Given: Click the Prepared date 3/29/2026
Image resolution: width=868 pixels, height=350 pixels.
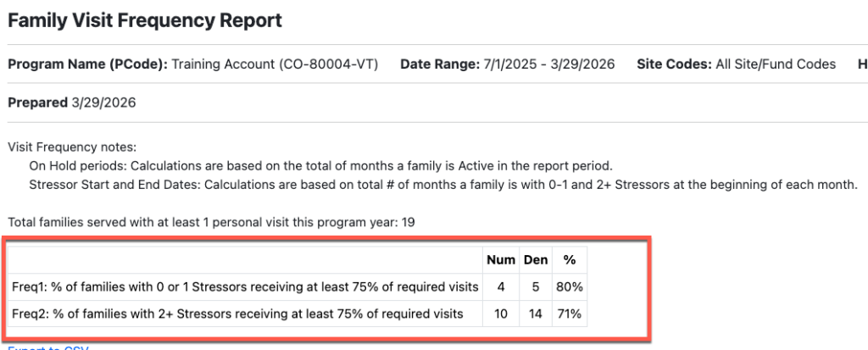Looking at the screenshot, I should [x=103, y=103].
